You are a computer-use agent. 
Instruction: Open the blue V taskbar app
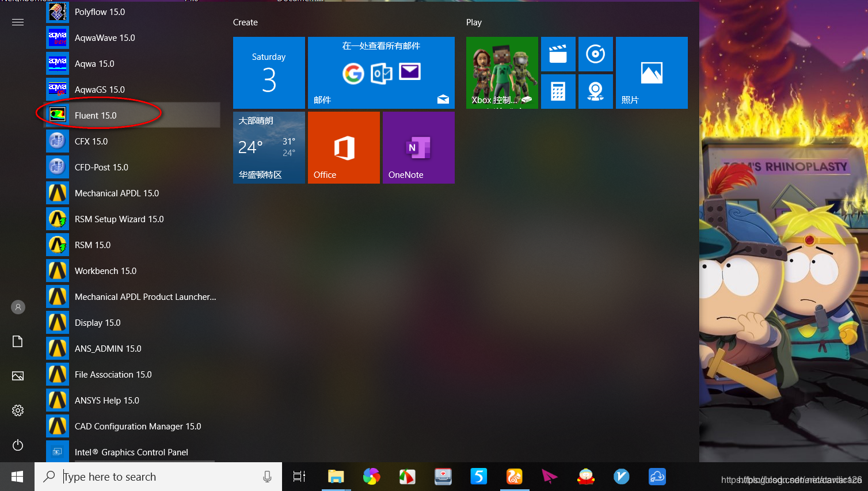pos(622,477)
